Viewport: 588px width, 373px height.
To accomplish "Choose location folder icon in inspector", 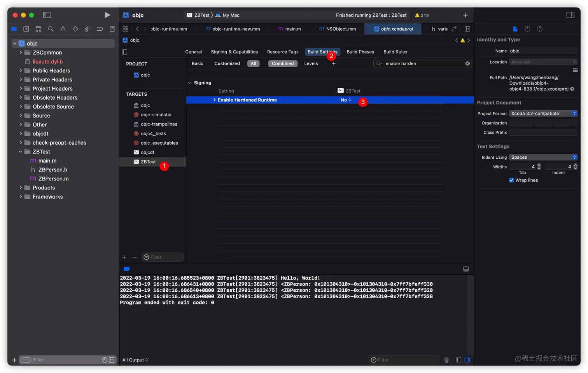I will [575, 70].
